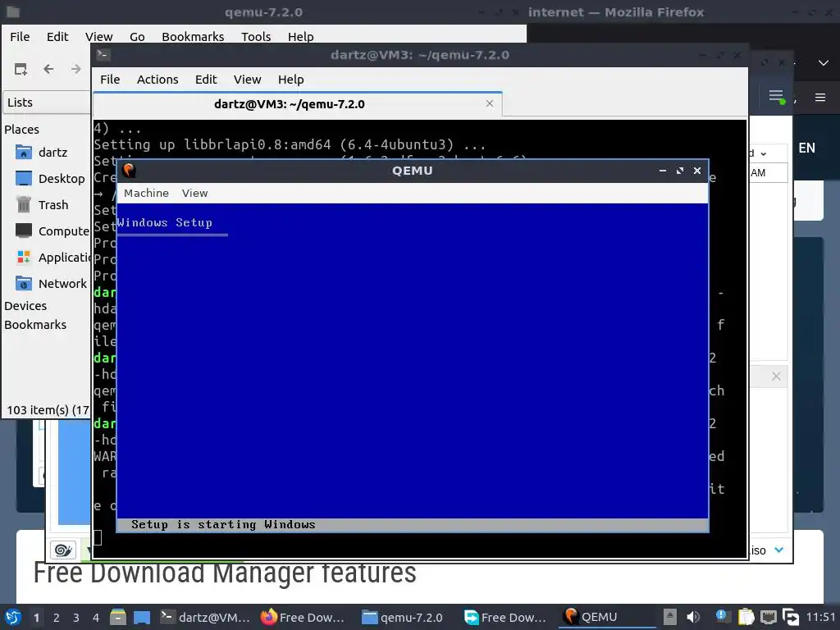The width and height of the screenshot is (840, 630).
Task: Switch to Free Download Manager taskbar item
Action: (505, 617)
